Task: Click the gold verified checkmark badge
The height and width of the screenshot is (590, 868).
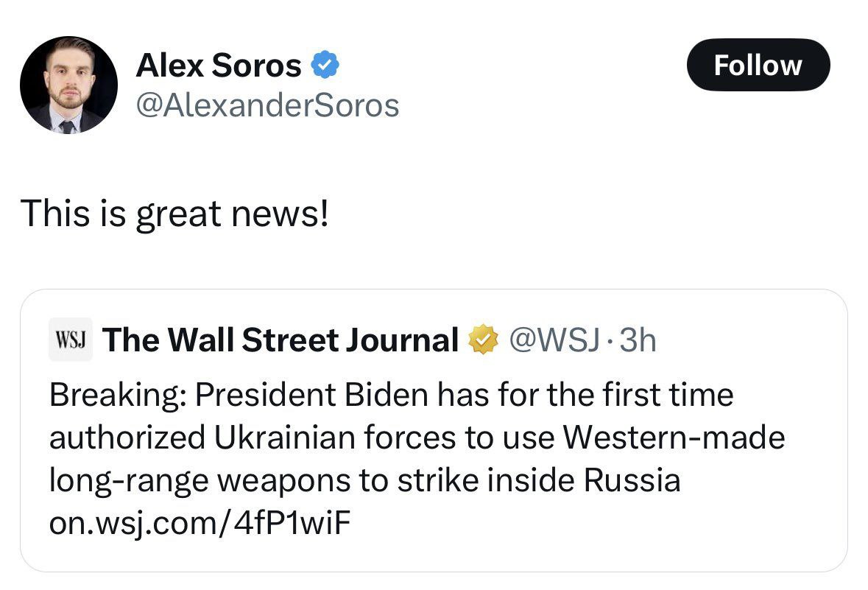Action: point(483,340)
